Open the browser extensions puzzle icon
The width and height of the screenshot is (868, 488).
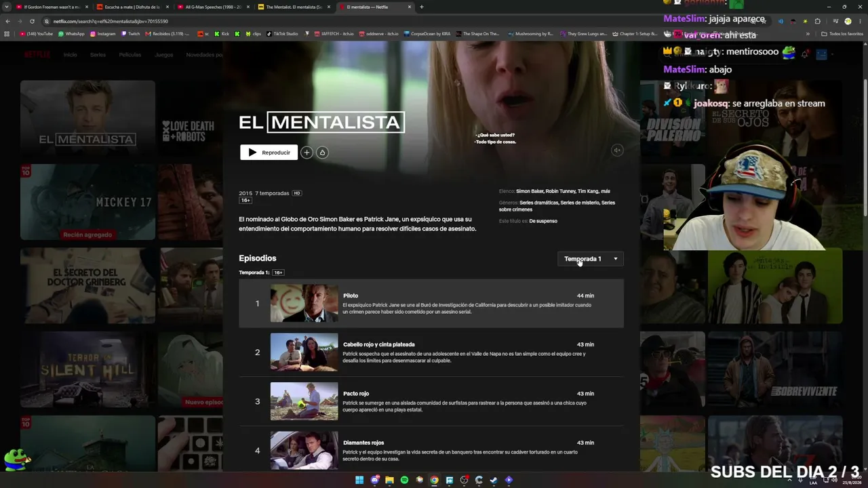point(818,21)
